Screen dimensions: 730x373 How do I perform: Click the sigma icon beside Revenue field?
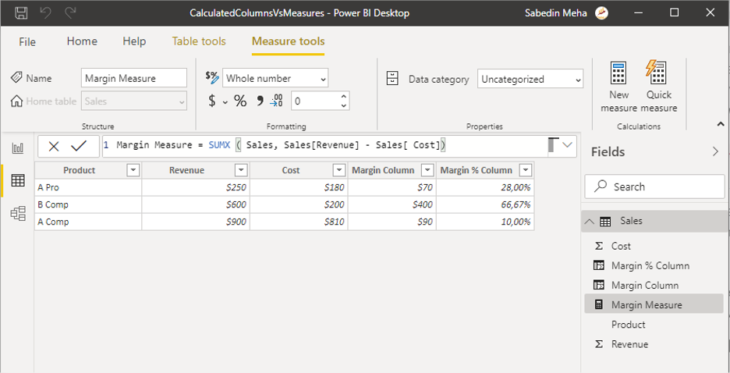tap(599, 344)
